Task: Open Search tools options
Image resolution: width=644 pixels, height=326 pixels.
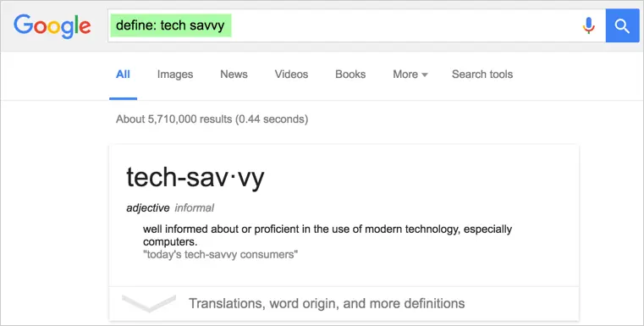Action: [x=482, y=75]
